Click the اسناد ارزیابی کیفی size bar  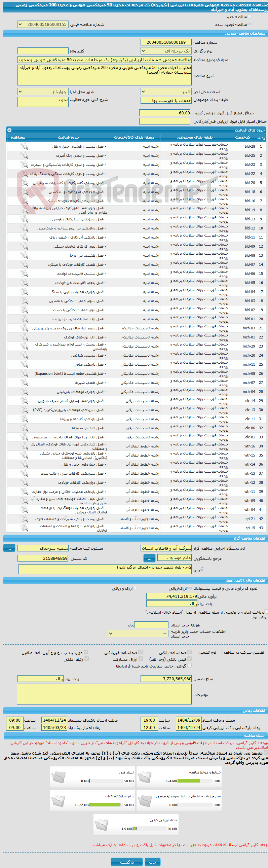click(150, 829)
